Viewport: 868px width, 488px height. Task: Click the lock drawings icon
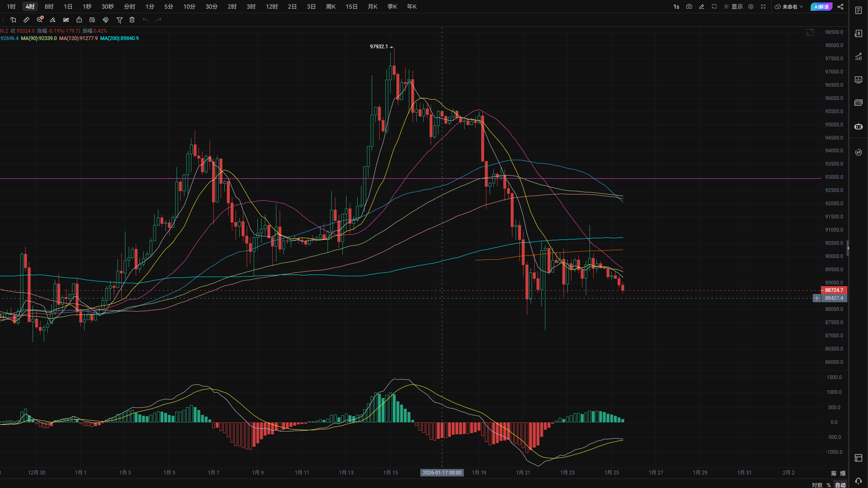79,20
